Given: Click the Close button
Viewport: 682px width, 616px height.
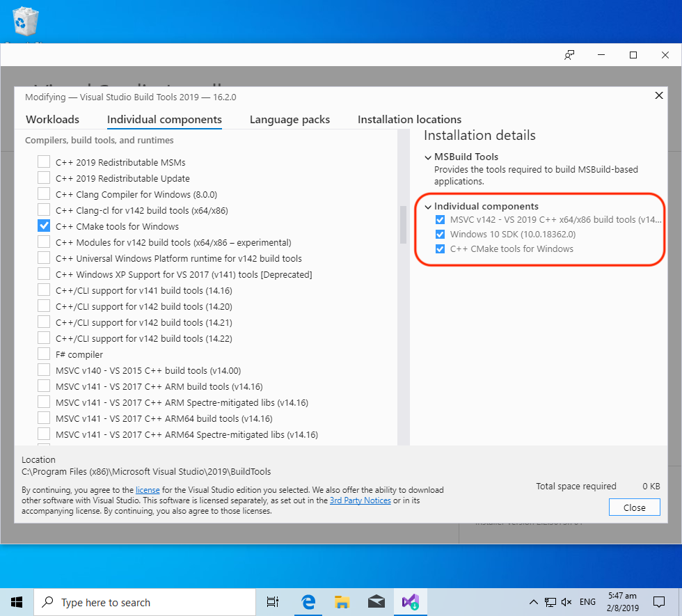Looking at the screenshot, I should 634,507.
